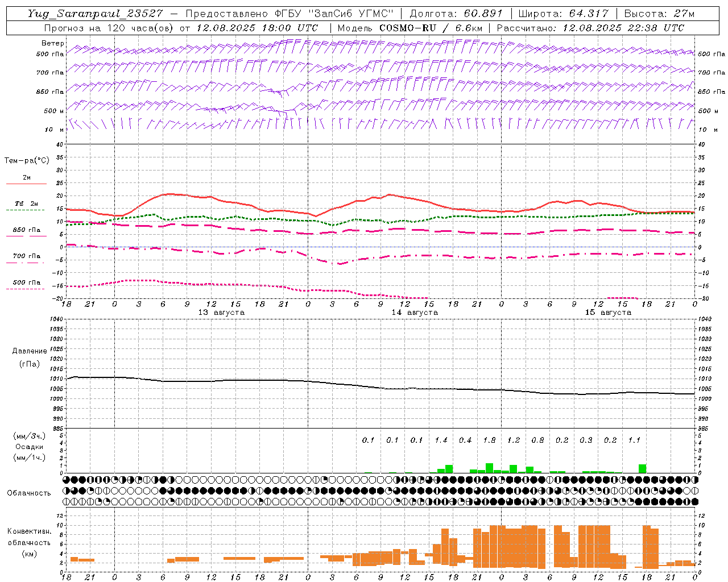
Task: Click the 'Рассчитано: 12.08.2025 22:38 UTC' text
Action: 590,27
